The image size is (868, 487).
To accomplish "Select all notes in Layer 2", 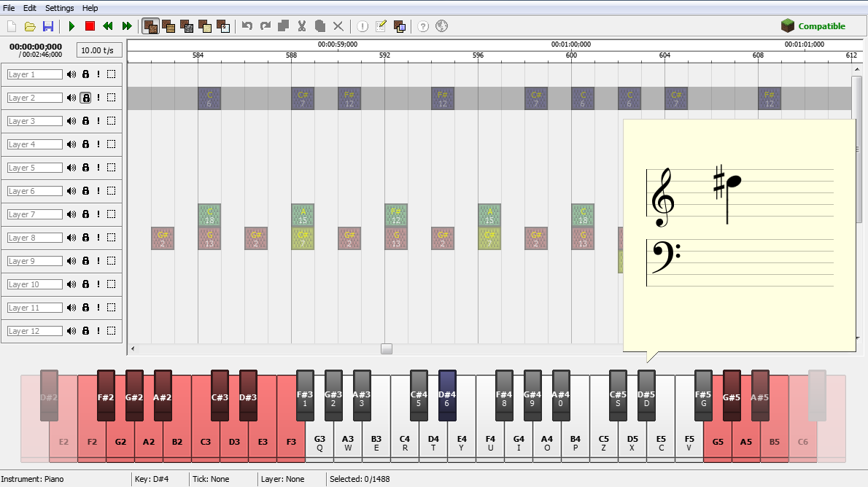I will coord(112,98).
